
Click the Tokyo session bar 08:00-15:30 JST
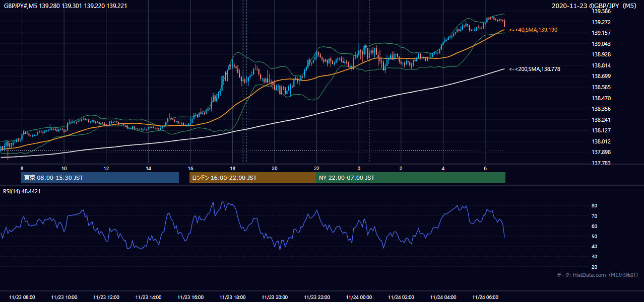pos(100,178)
